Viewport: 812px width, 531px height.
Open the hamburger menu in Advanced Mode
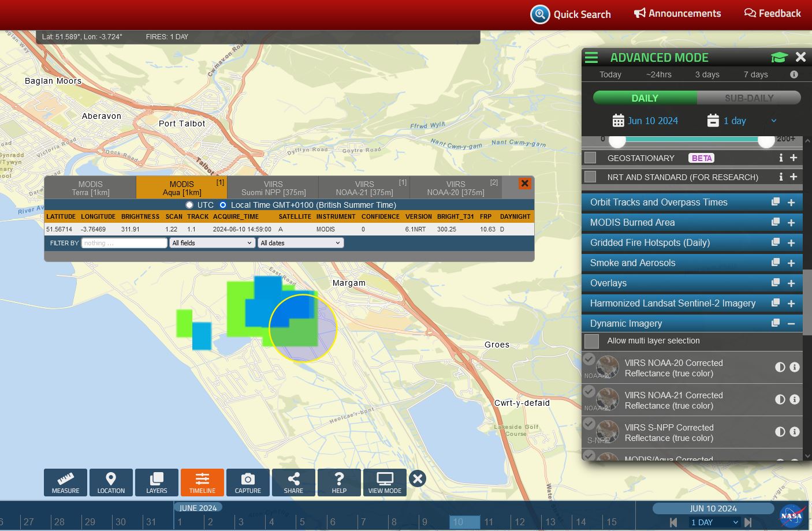point(591,58)
